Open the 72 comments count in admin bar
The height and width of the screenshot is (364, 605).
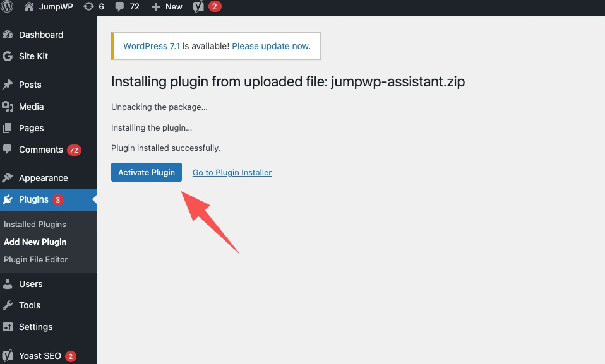(x=135, y=6)
